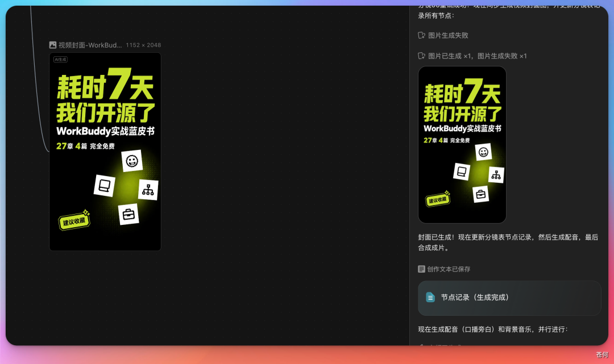Click the generated cover thumbnail in chat panel
Viewport: 614px width, 364px height.
click(462, 145)
